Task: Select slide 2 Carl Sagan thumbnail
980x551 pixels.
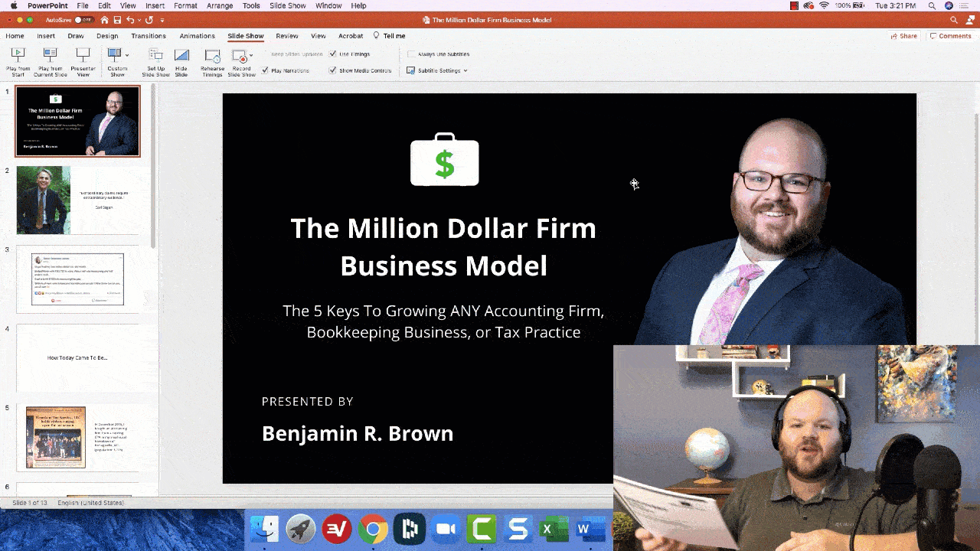Action: click(78, 201)
